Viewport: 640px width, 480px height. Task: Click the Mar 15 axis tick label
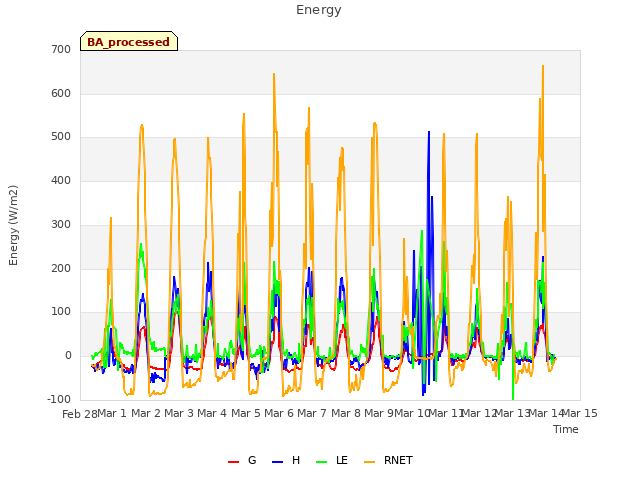tap(580, 413)
